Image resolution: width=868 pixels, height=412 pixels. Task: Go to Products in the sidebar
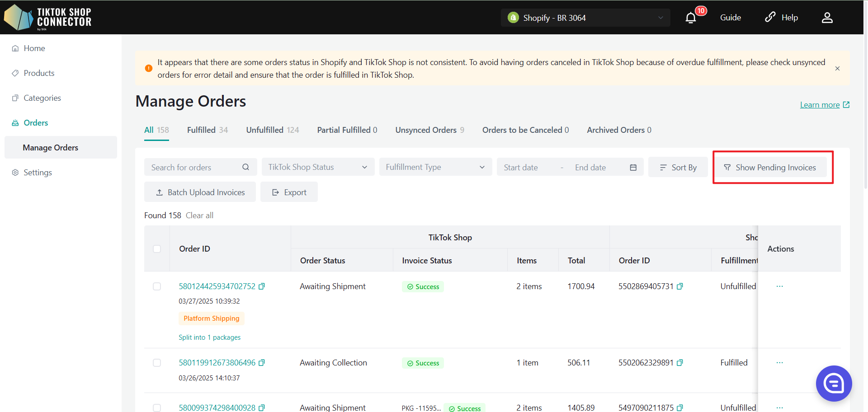click(39, 73)
